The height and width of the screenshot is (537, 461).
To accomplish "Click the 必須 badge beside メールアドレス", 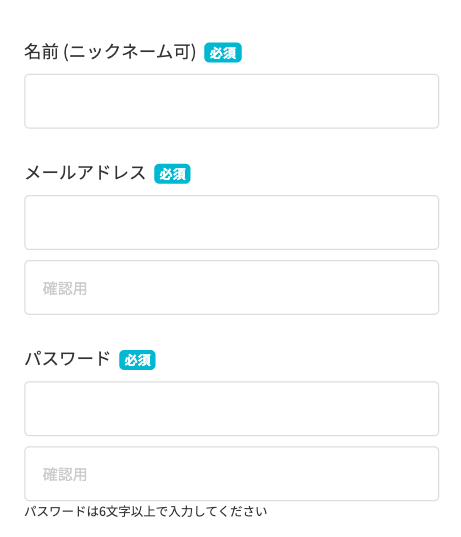I will [172, 174].
